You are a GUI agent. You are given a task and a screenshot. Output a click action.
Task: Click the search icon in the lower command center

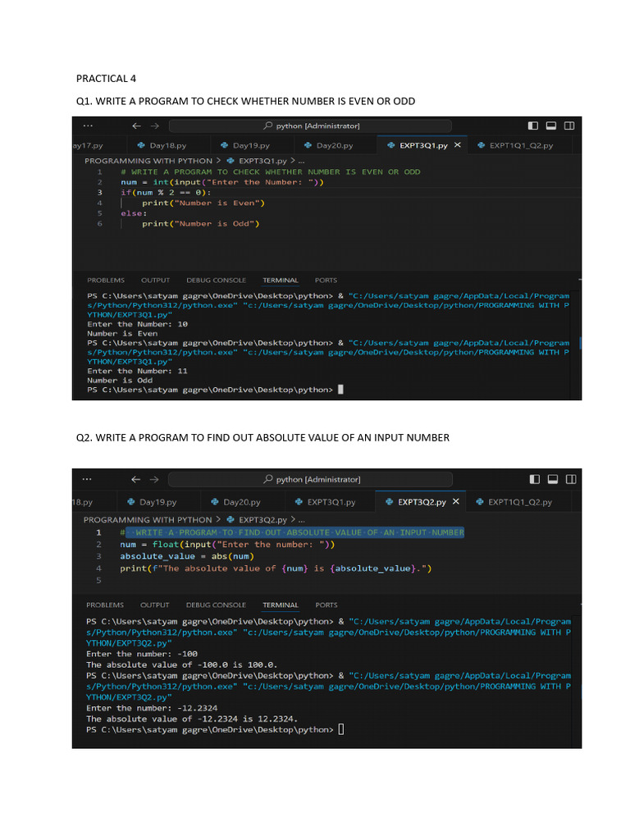(x=268, y=479)
